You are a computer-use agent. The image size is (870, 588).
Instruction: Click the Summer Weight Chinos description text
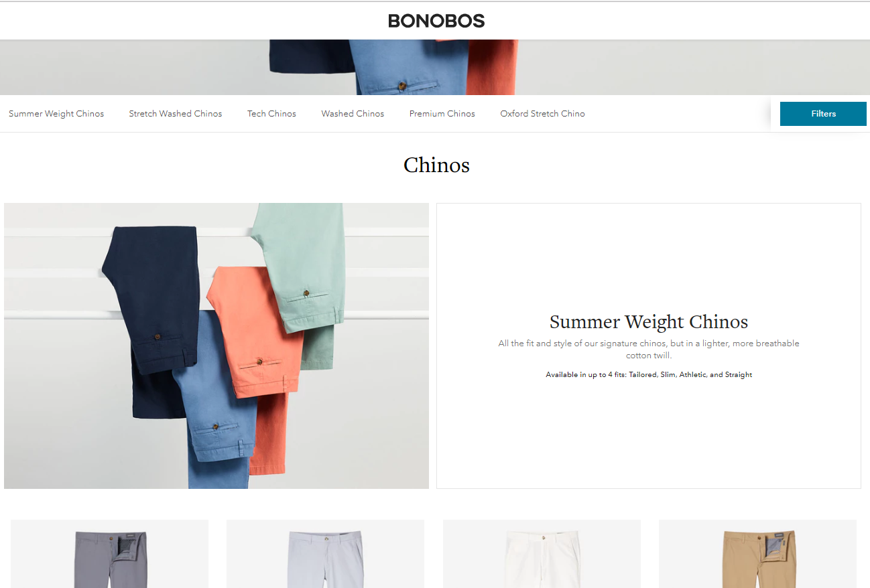pyautogui.click(x=649, y=349)
